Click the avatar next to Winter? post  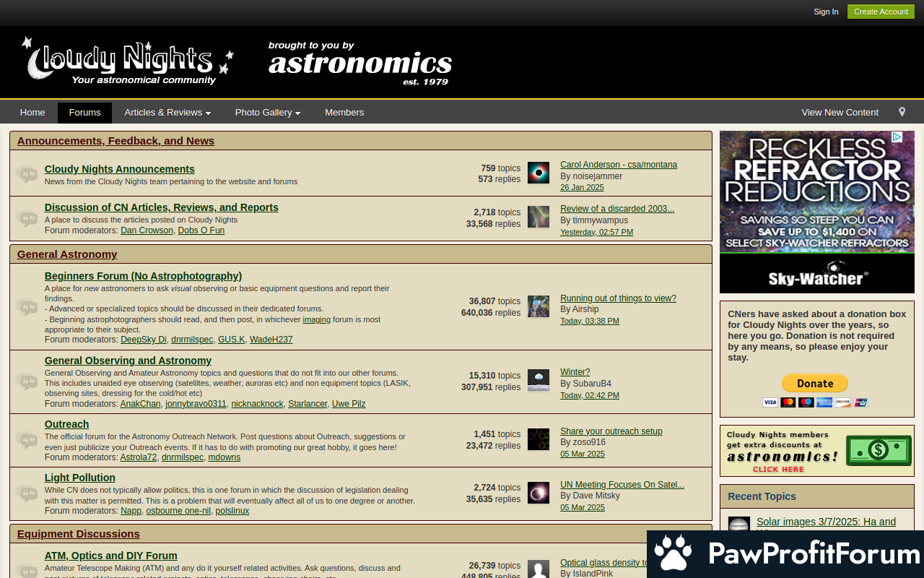[539, 380]
